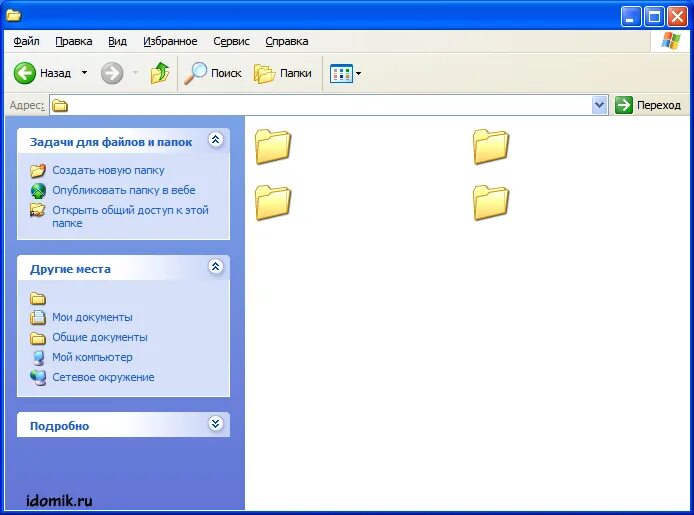Click the greyed-out Forward arrow button
Viewport: 694px width, 515px height.
(x=112, y=73)
